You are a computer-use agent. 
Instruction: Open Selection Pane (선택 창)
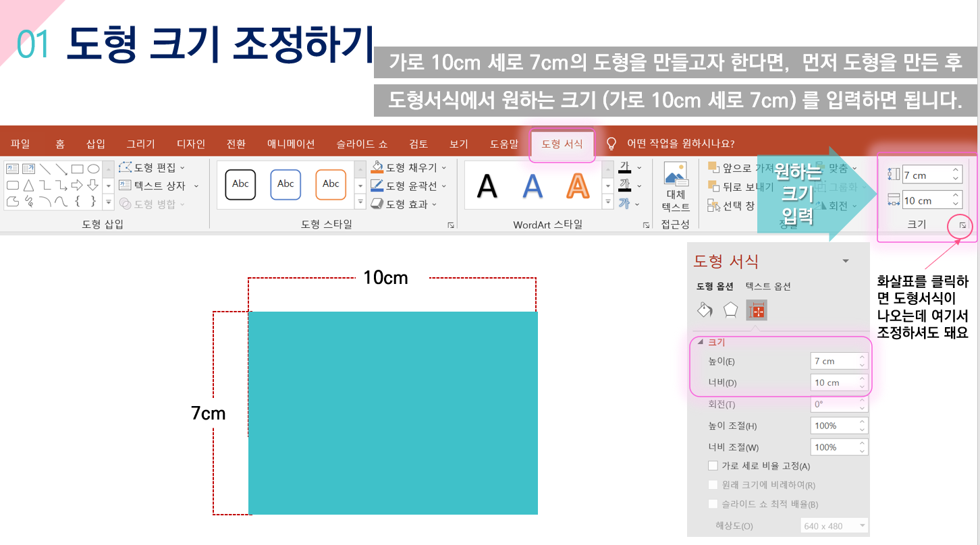731,206
